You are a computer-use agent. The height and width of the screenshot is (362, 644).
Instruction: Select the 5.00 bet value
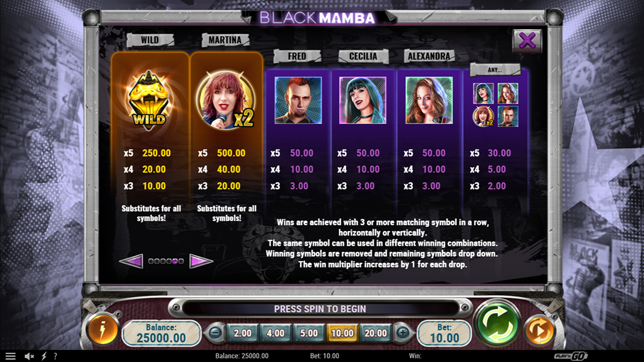(309, 333)
